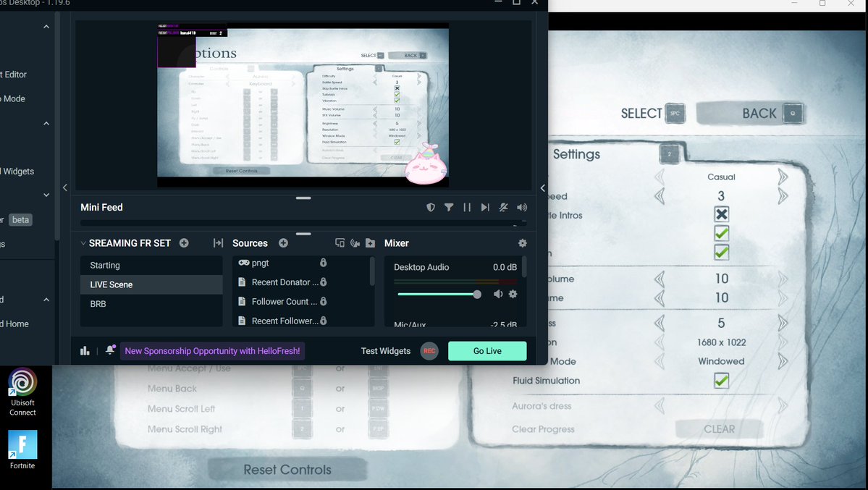Switch to the game's Settings tab
The image size is (868, 490).
576,154
